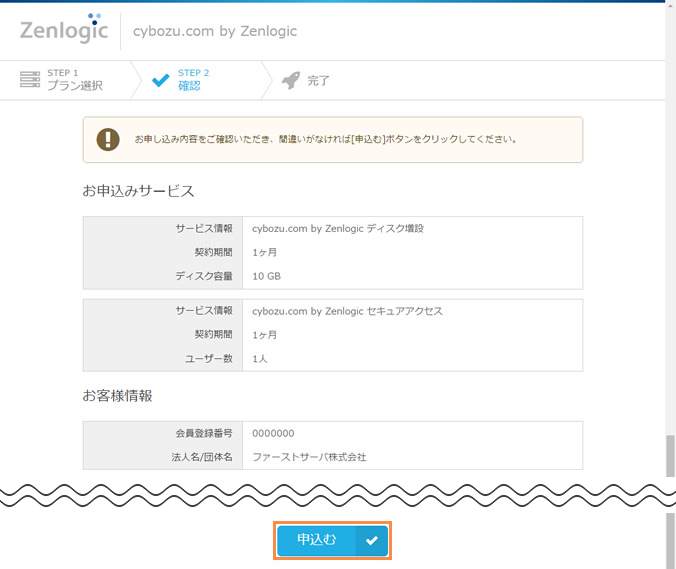Click the confirmation notice message text
676x569 pixels.
325,139
